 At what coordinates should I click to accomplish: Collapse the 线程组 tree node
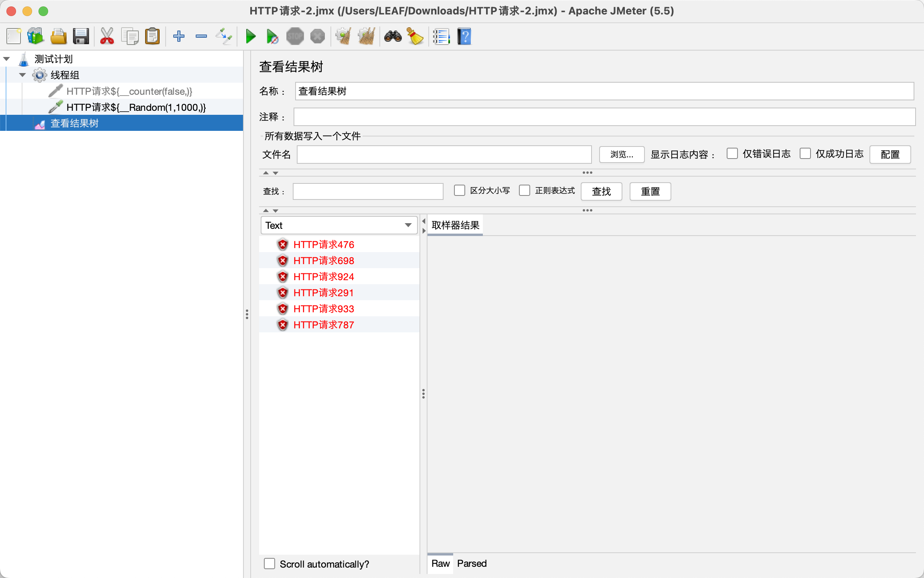pyautogui.click(x=22, y=75)
